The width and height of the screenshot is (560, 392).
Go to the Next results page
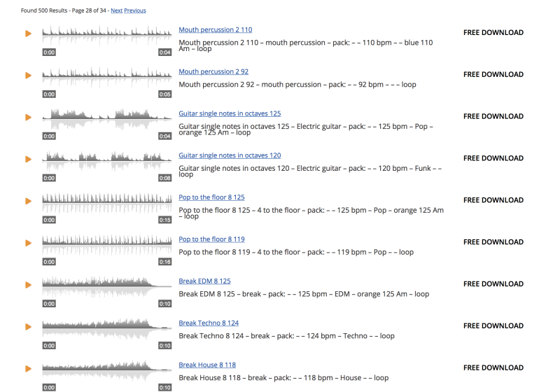116,10
